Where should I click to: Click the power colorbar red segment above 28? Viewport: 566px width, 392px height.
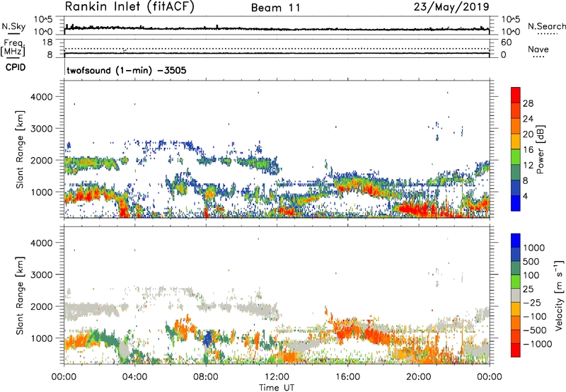click(x=516, y=96)
